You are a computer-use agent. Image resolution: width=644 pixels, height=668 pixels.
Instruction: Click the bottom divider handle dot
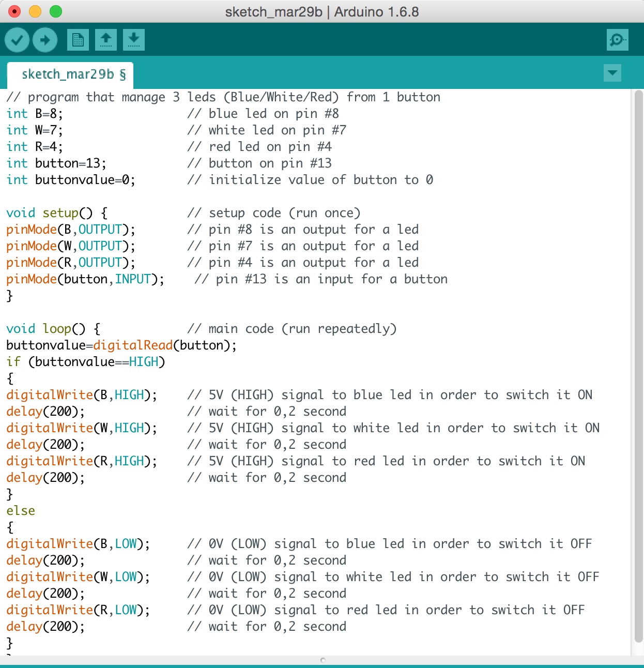323,660
